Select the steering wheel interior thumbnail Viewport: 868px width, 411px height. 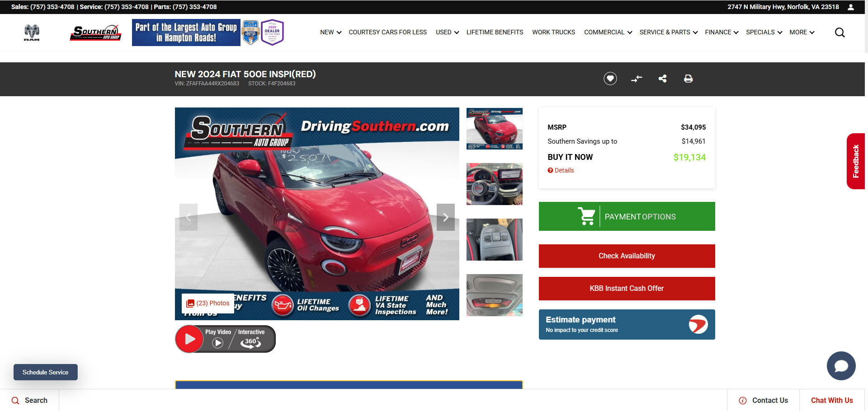[x=494, y=184]
